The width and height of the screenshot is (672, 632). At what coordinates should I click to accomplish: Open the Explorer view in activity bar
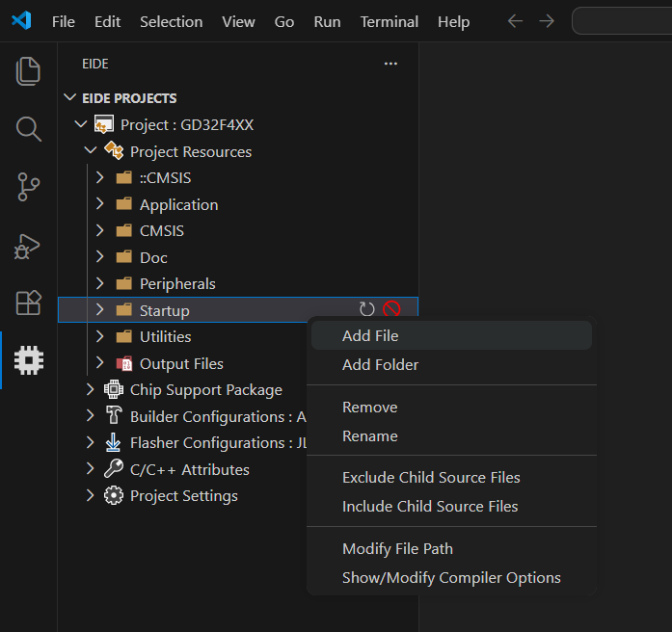pos(28,70)
